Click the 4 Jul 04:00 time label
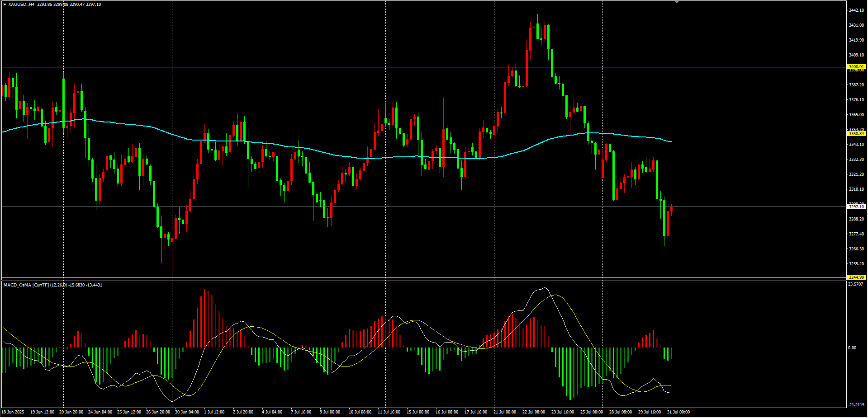 click(272, 412)
